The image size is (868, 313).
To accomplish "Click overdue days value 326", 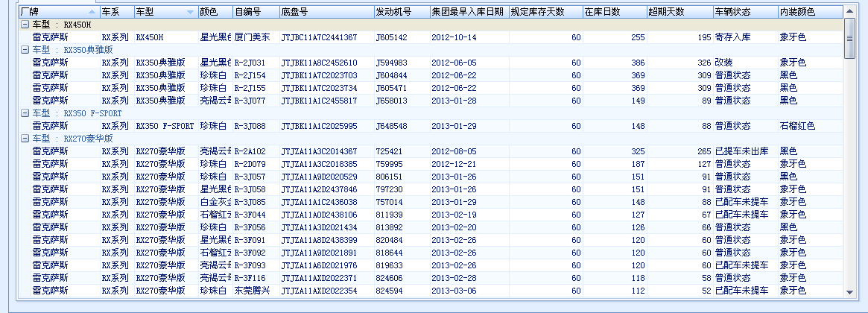I will 704,63.
